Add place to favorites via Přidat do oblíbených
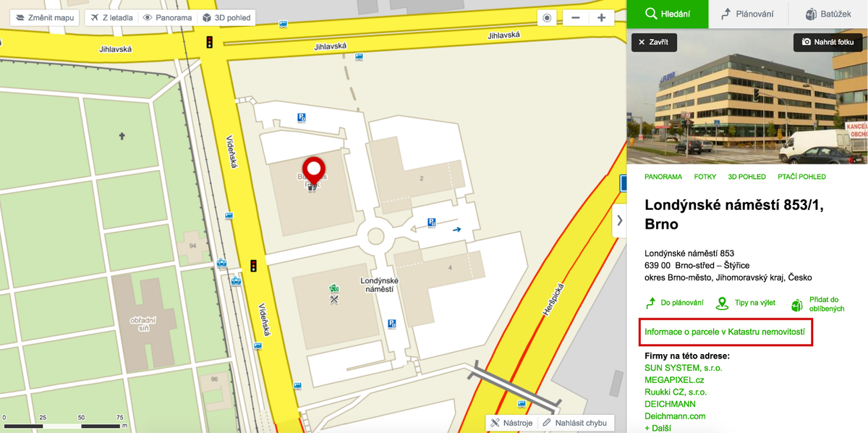This screenshot has width=868, height=433. (817, 304)
